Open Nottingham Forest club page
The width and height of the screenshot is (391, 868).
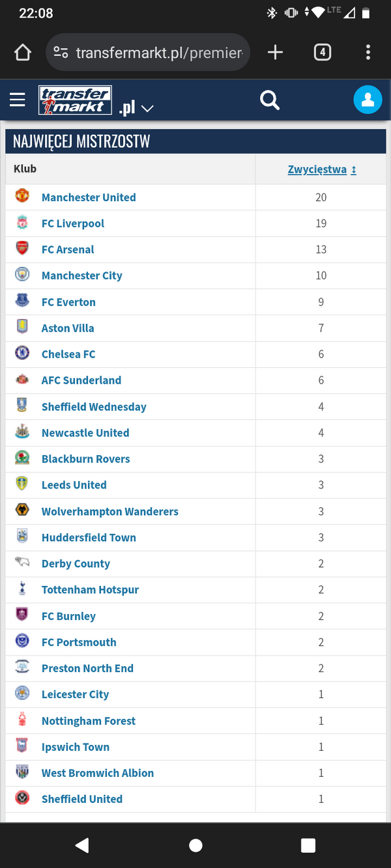[x=89, y=721]
